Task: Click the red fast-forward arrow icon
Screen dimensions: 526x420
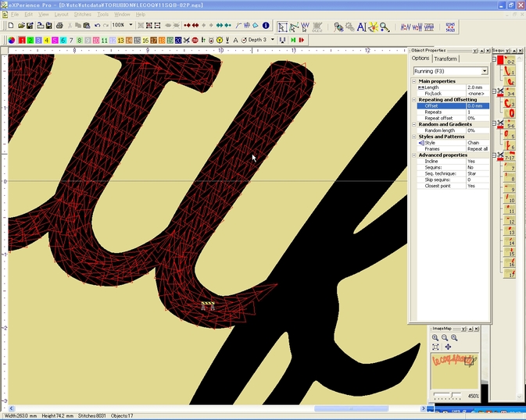Action: click(x=302, y=41)
